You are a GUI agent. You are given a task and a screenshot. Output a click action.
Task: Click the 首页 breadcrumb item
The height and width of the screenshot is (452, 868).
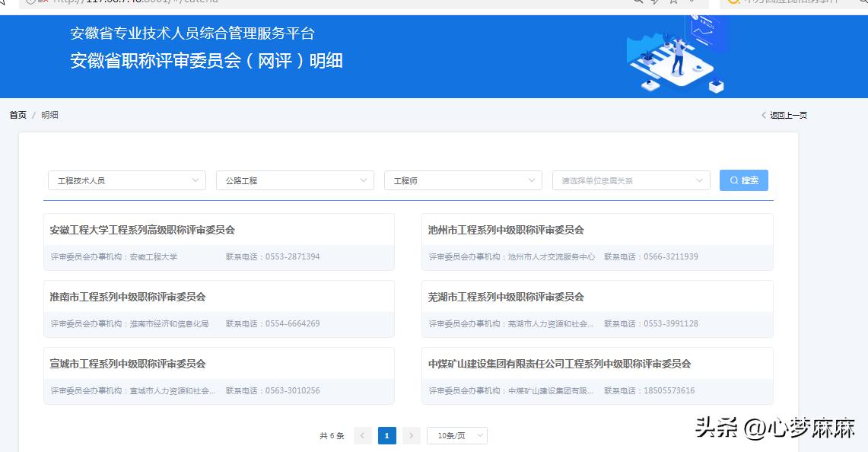[17, 114]
